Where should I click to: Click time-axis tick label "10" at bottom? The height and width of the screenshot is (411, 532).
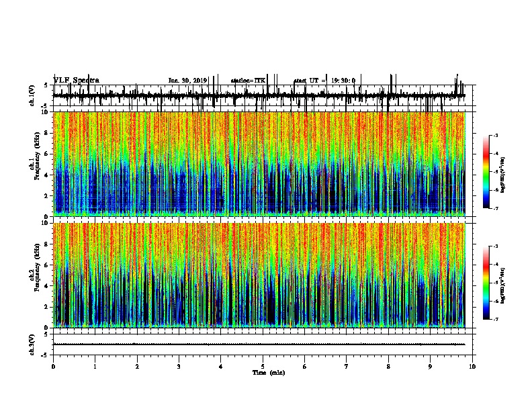[x=472, y=367]
